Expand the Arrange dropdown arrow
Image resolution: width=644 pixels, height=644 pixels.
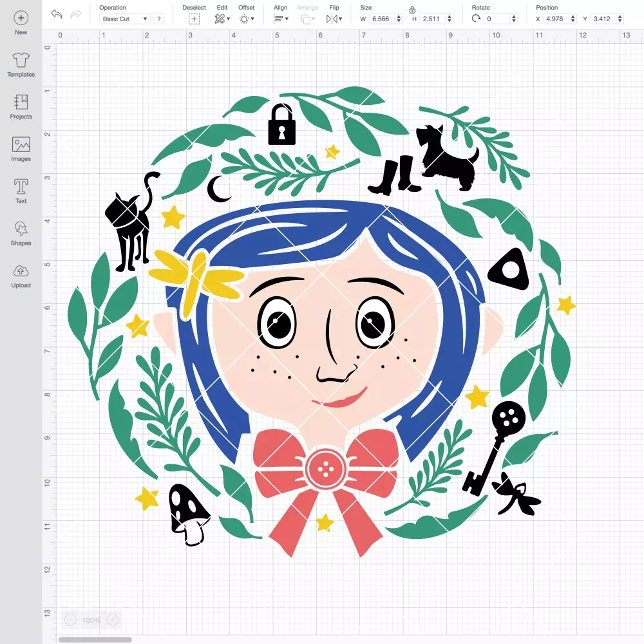pos(314,19)
